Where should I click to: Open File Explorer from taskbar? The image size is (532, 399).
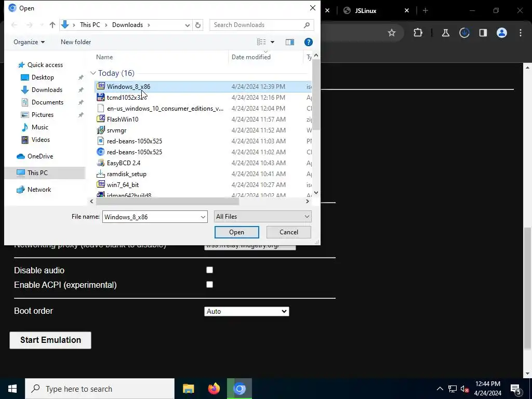pos(188,389)
